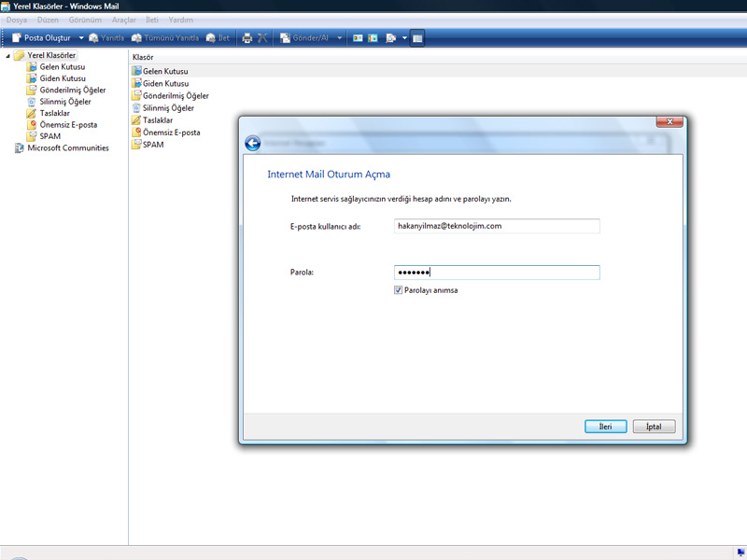Click the Yanıtla reply button
Screen dimensions: 747x560
tap(106, 38)
